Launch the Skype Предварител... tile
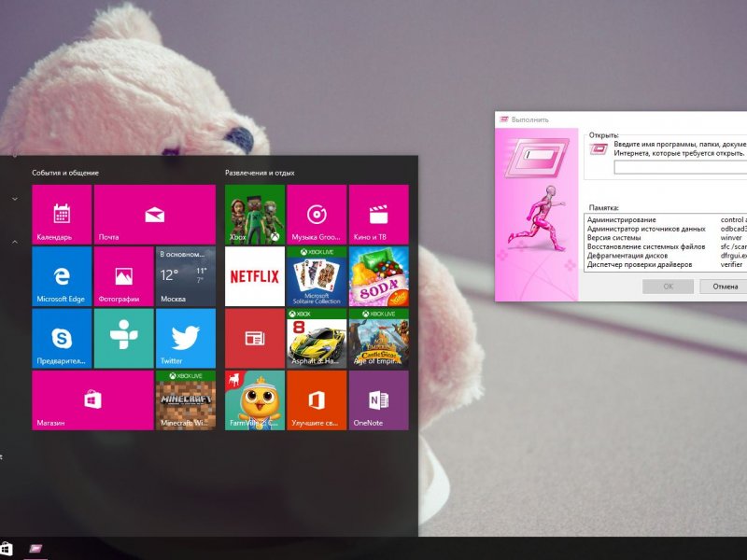Viewport: 747px width, 560px height. pos(62,338)
